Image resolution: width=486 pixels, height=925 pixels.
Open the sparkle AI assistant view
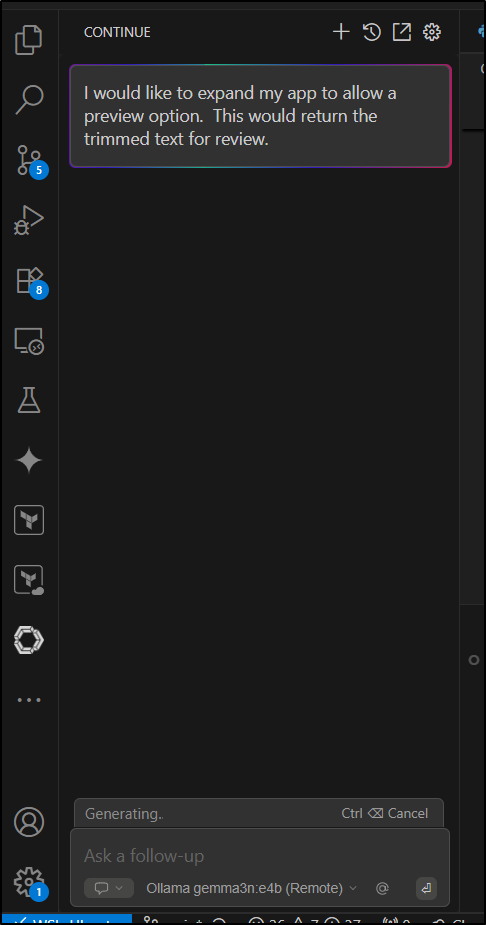(29, 461)
